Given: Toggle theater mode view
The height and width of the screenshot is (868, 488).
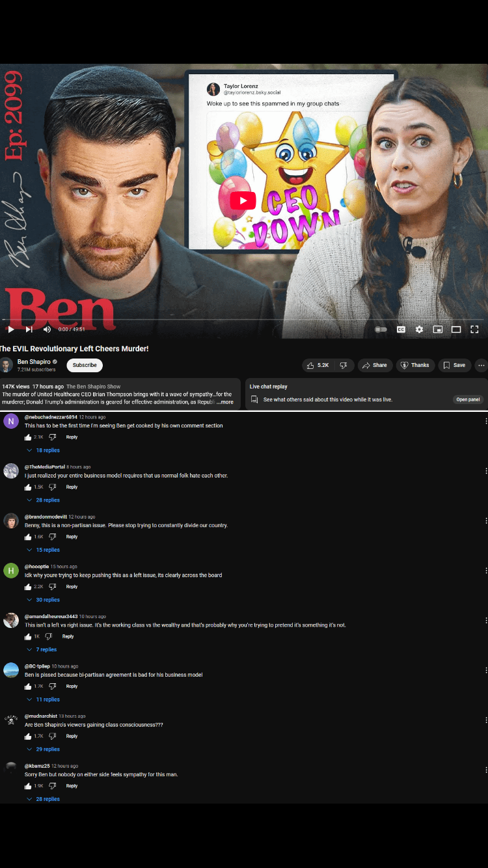Looking at the screenshot, I should [x=456, y=329].
